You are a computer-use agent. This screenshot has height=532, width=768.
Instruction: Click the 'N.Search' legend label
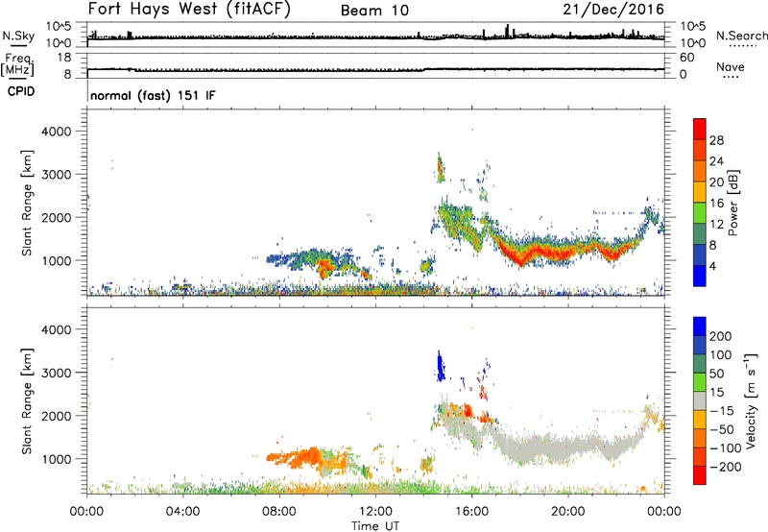click(741, 36)
